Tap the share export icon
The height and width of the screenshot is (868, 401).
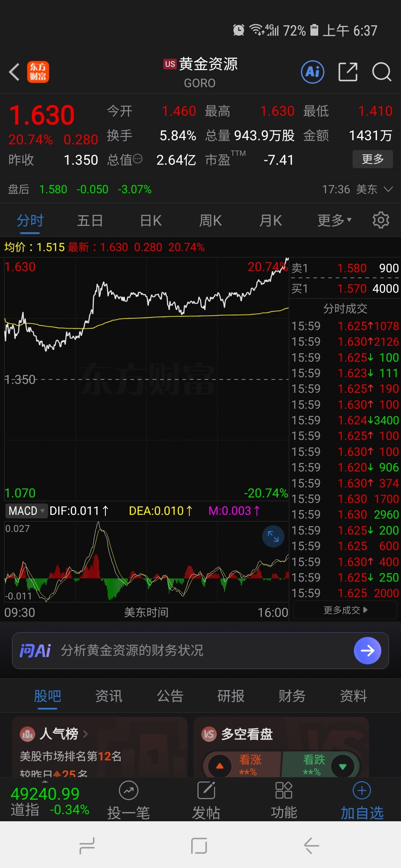[x=348, y=72]
